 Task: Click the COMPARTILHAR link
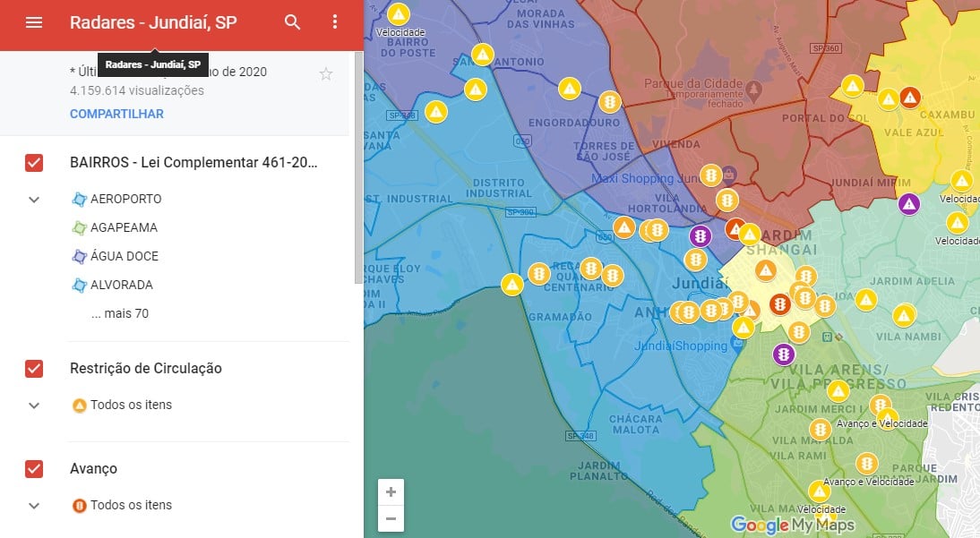[116, 114]
